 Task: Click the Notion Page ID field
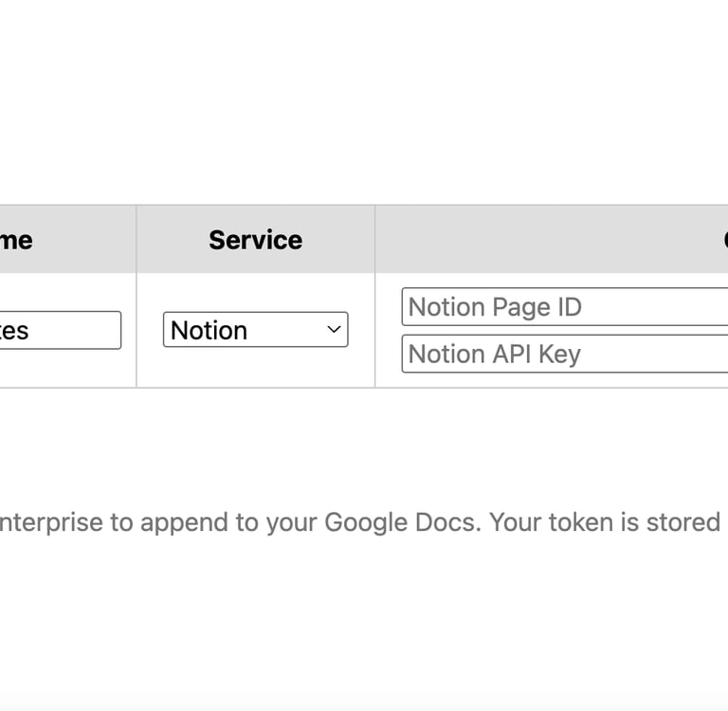[x=565, y=307]
